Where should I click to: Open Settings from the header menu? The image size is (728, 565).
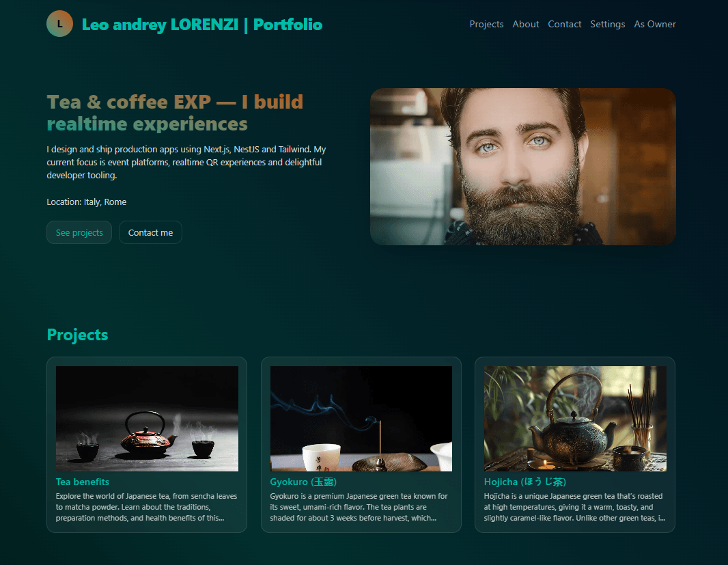tap(607, 24)
